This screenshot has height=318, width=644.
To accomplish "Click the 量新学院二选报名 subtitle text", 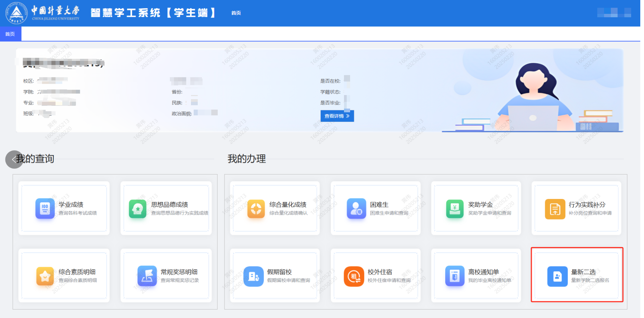I will 590,280.
